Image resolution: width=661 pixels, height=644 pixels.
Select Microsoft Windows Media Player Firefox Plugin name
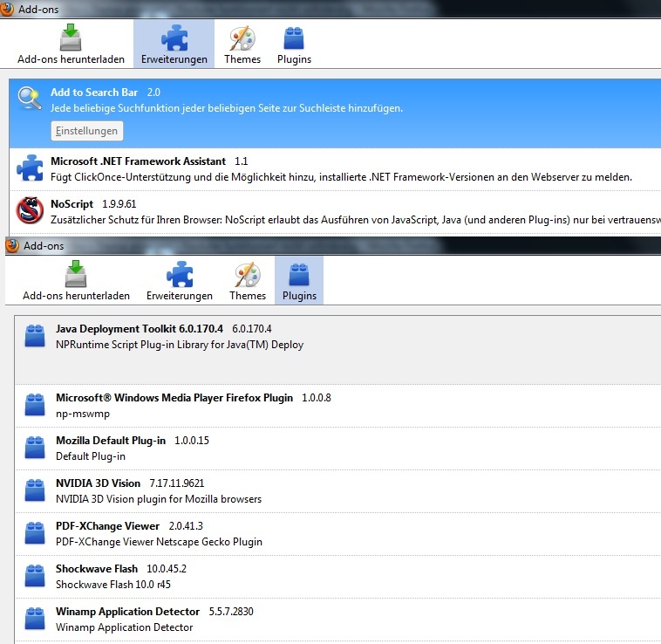(174, 398)
